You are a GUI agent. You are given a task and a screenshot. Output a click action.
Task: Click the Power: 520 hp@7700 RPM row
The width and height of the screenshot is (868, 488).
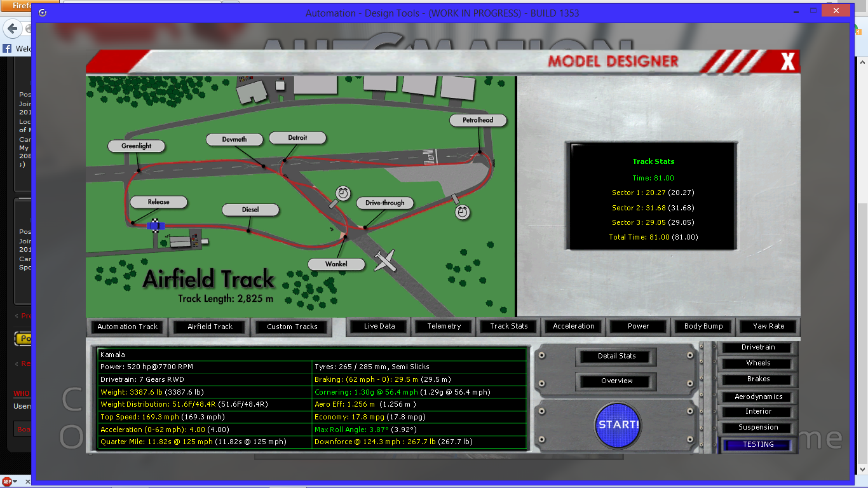coord(205,367)
